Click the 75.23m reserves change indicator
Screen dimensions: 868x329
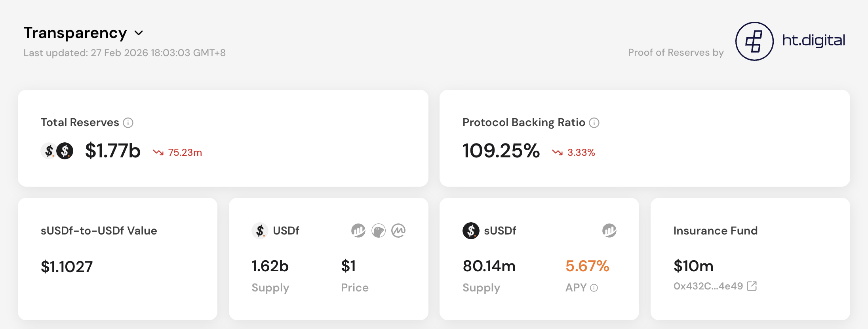[178, 152]
